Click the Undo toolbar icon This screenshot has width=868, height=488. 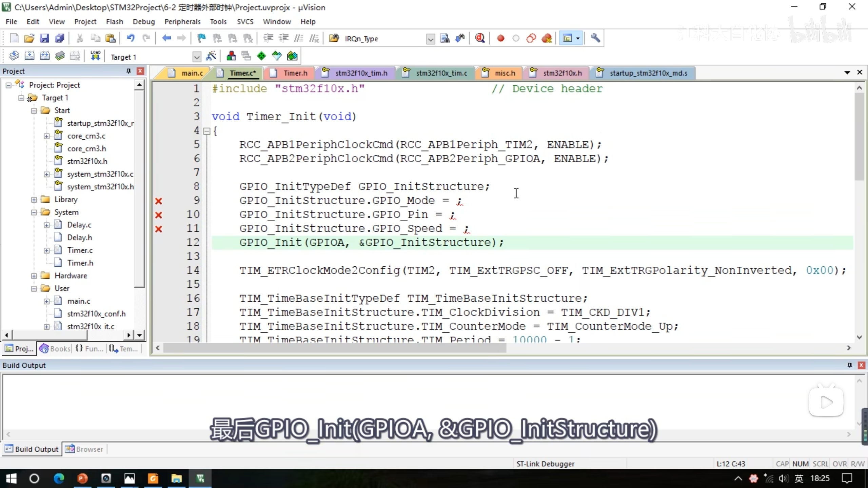tap(131, 38)
